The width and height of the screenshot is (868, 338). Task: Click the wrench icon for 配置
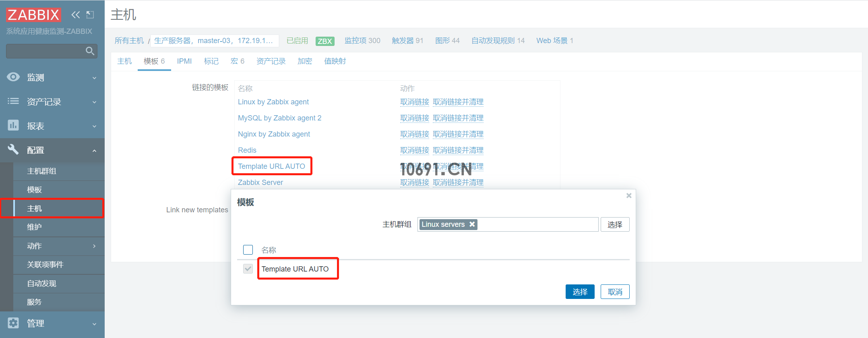tap(13, 149)
